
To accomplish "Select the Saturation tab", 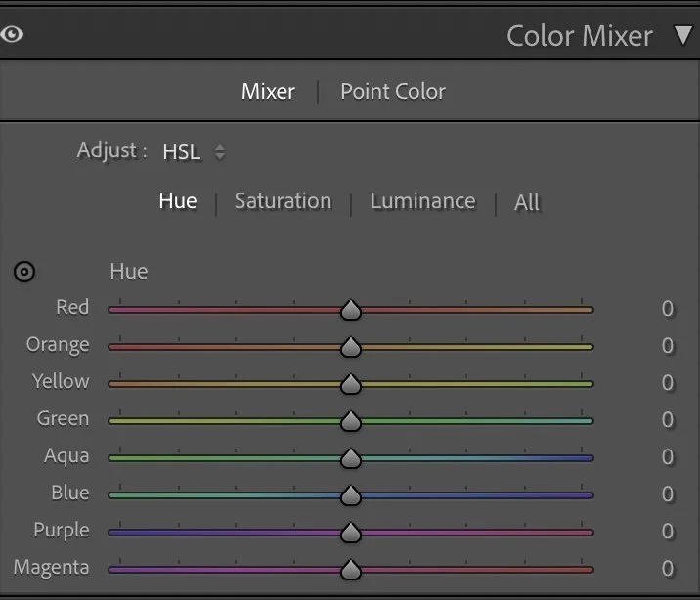I will point(284,201).
